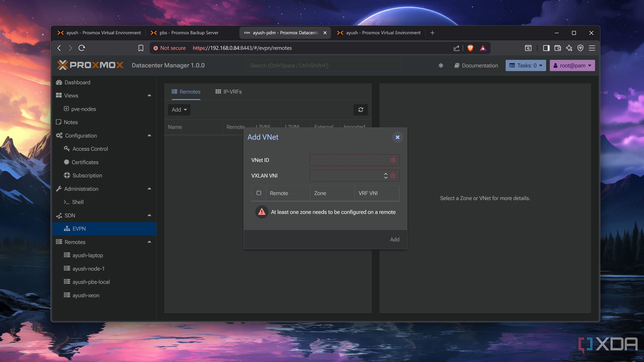Go back to previous page
Image resolution: width=644 pixels, height=362 pixels.
click(x=59, y=48)
